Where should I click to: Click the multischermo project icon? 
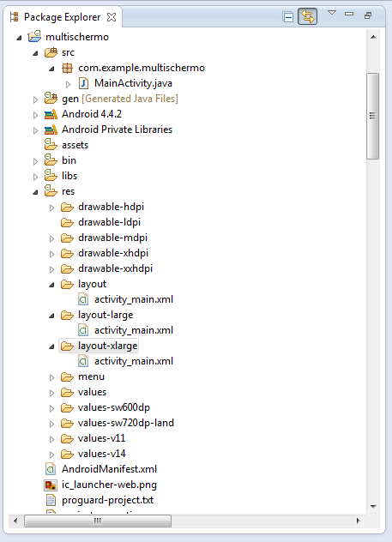pos(34,36)
